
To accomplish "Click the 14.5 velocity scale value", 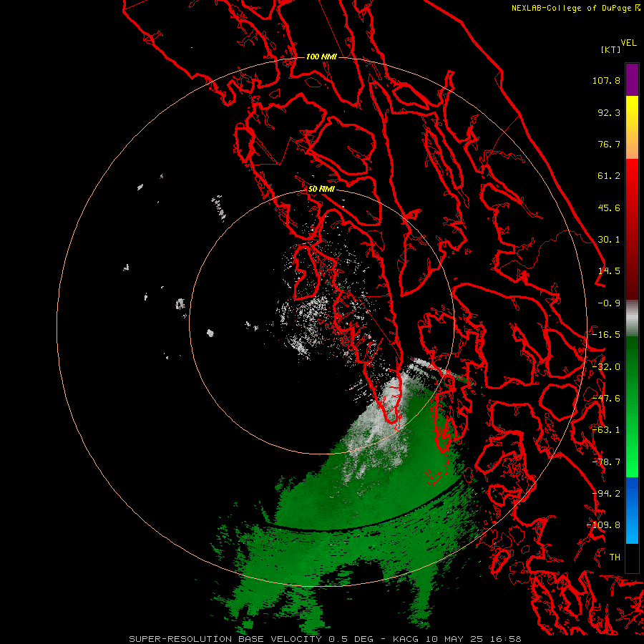I will coord(609,271).
